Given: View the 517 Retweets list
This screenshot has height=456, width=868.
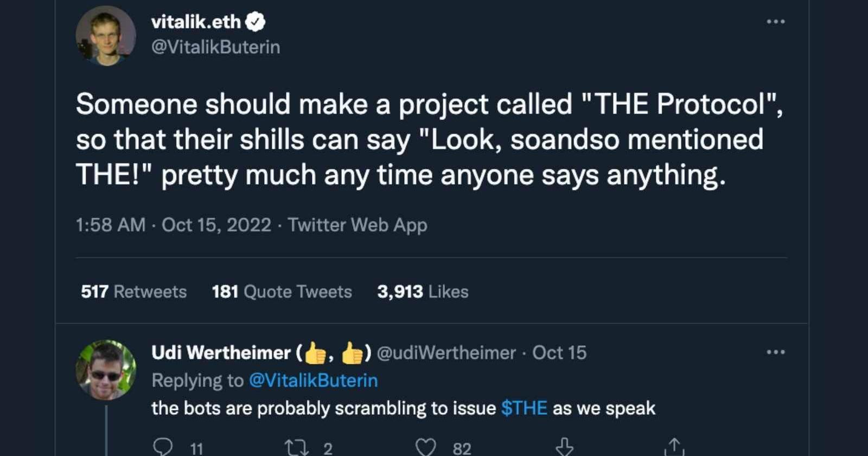Looking at the screenshot, I should click(133, 292).
